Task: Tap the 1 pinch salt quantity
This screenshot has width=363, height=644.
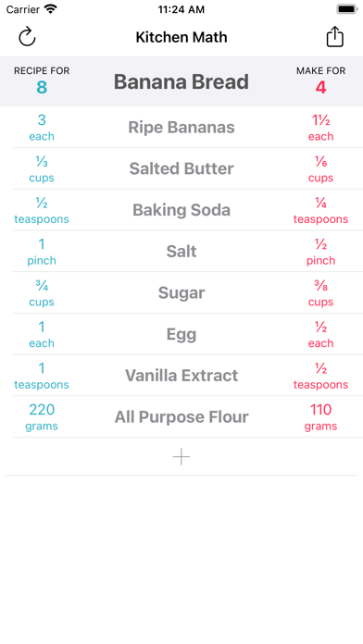Action: pyautogui.click(x=42, y=252)
